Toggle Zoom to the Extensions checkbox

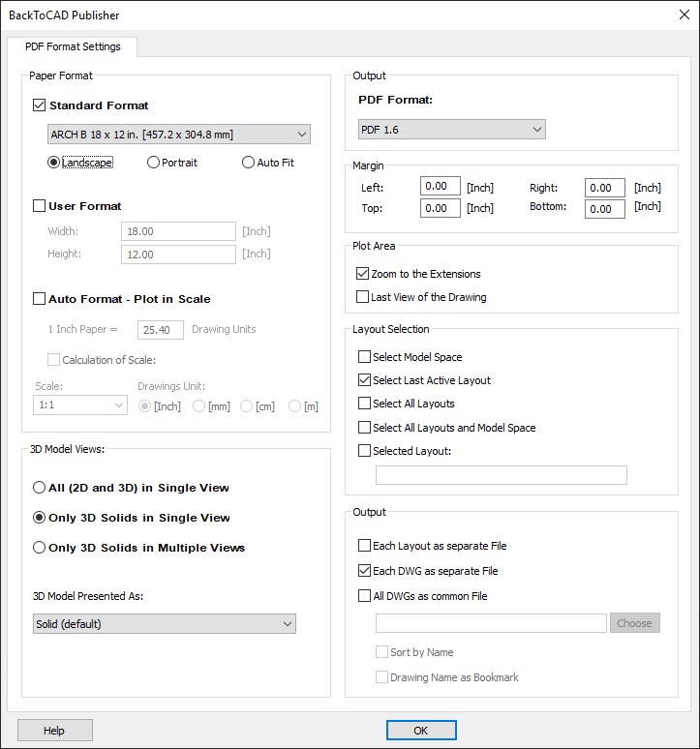pos(363,274)
